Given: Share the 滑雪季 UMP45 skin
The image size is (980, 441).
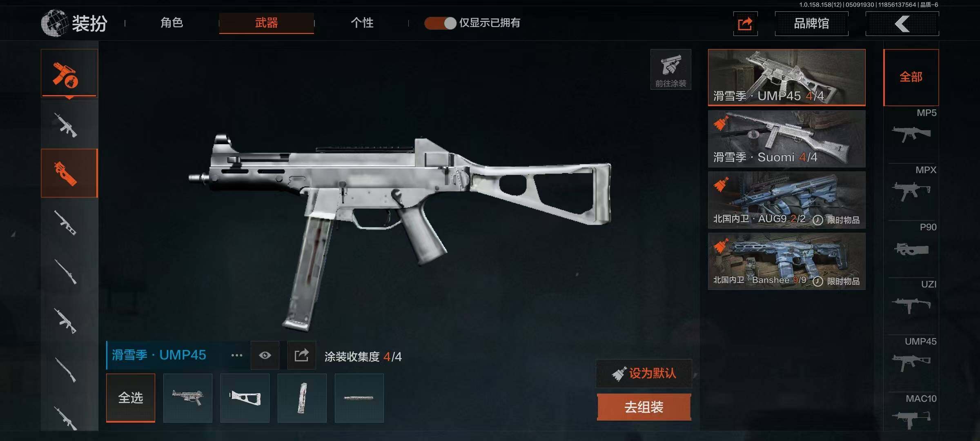Looking at the screenshot, I should (301, 355).
